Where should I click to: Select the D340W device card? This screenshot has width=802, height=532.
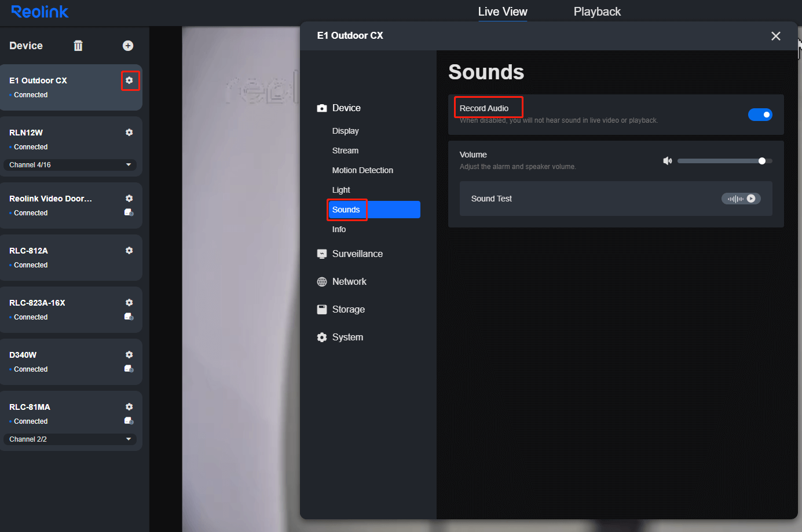point(71,362)
